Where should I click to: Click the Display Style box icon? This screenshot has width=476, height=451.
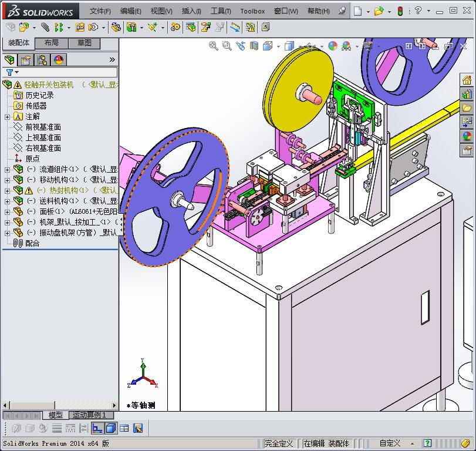(x=289, y=46)
